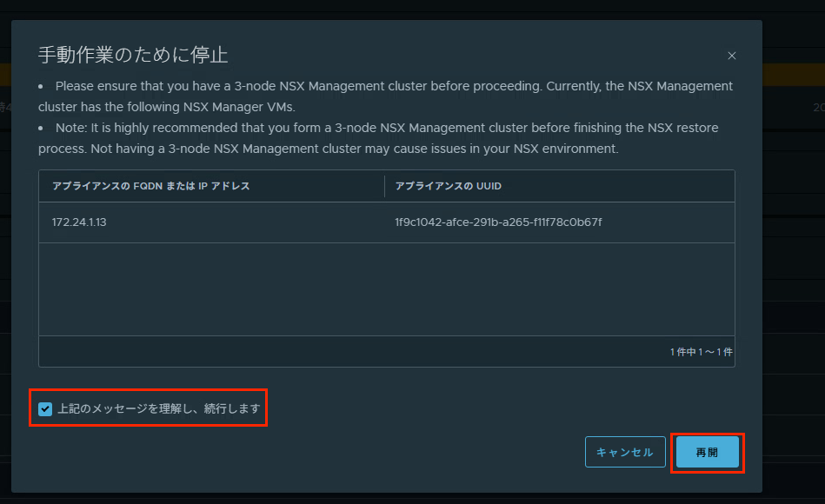Viewport: 825px width, 504px height.
Task: Select the 172.24.1.13 appliance cell
Action: coord(79,222)
